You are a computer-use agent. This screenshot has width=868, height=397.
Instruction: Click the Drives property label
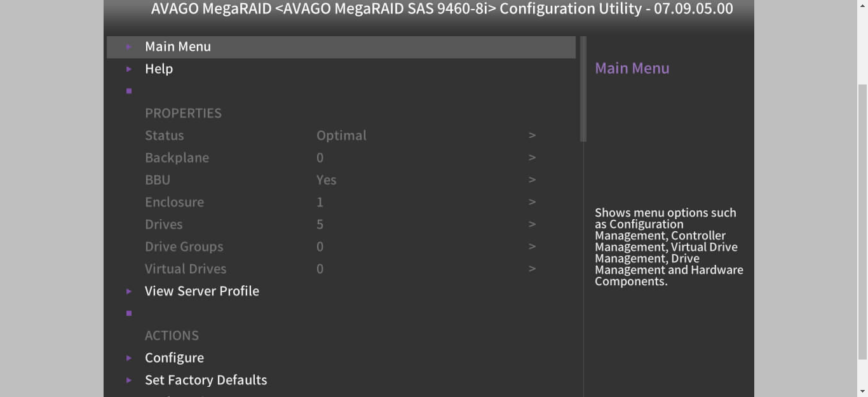(164, 224)
